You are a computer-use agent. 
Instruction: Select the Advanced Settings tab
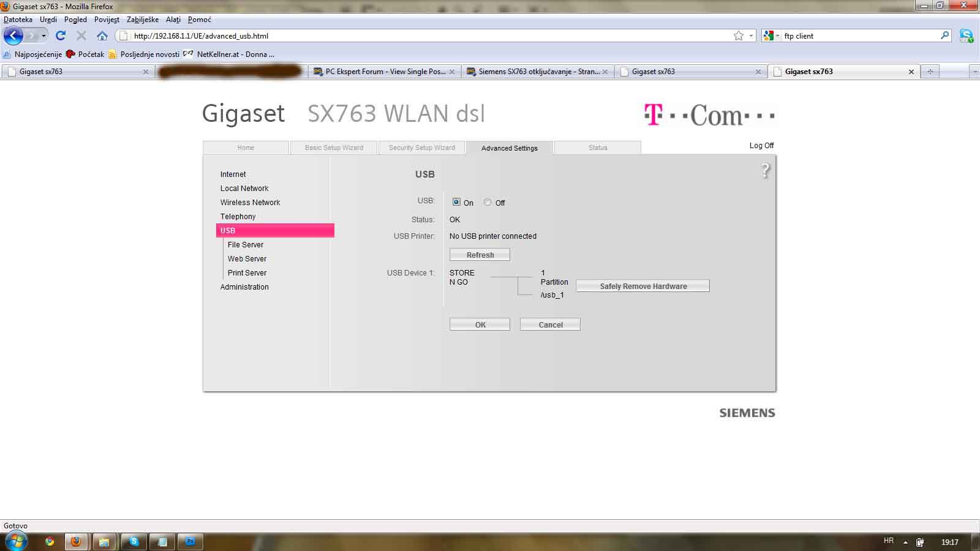pyautogui.click(x=510, y=148)
